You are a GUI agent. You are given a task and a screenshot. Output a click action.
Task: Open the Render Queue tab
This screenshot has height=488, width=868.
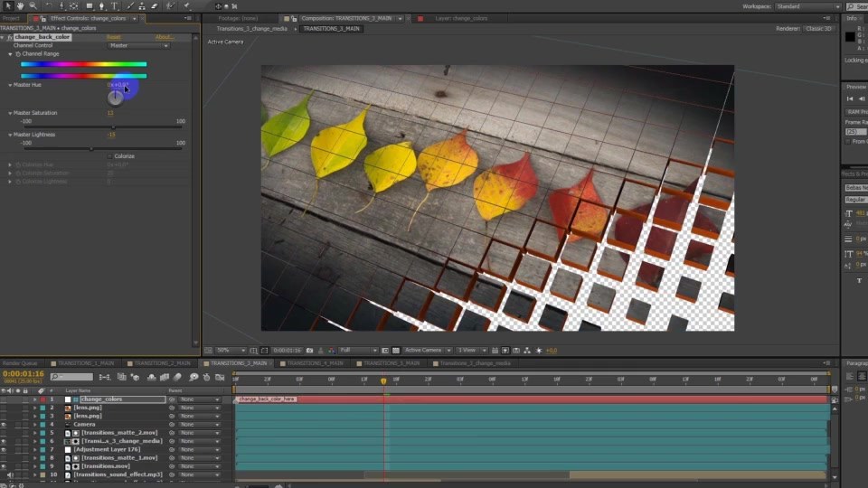pyautogui.click(x=20, y=363)
